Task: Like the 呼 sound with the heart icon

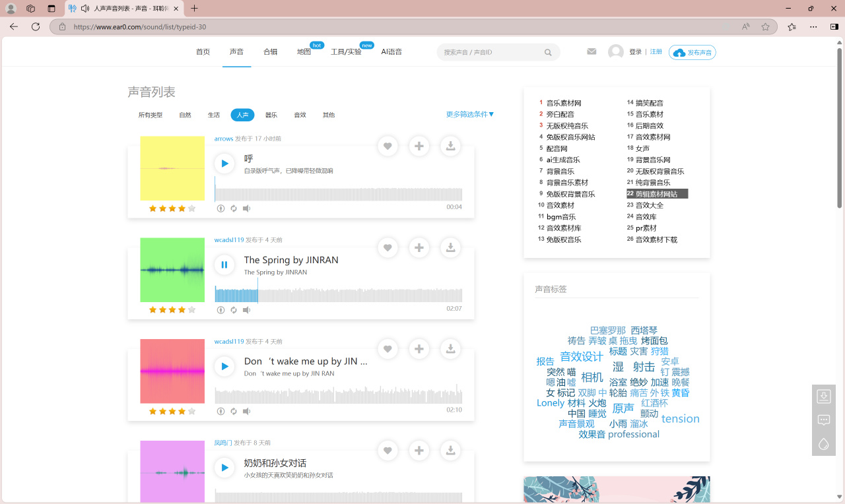Action: pyautogui.click(x=388, y=146)
